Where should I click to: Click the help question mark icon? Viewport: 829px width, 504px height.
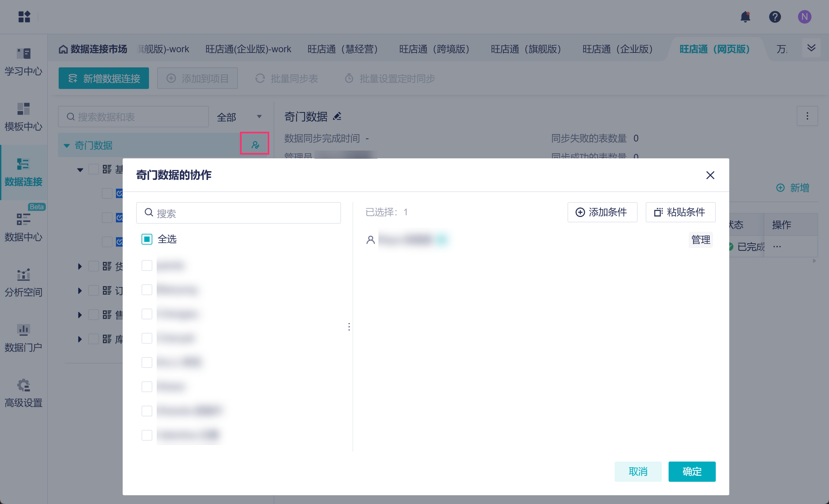coord(775,17)
